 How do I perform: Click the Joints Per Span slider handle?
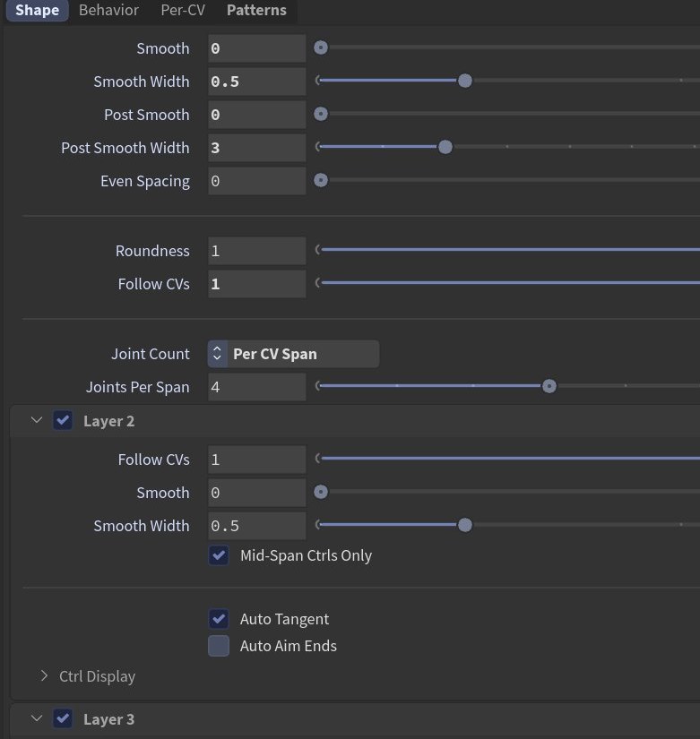coord(549,386)
